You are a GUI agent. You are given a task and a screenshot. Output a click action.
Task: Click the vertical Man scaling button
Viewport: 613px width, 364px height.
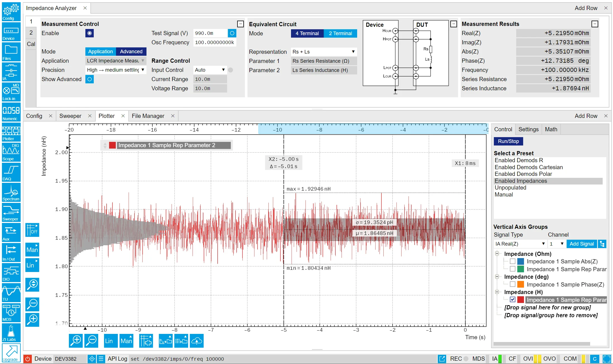click(32, 249)
